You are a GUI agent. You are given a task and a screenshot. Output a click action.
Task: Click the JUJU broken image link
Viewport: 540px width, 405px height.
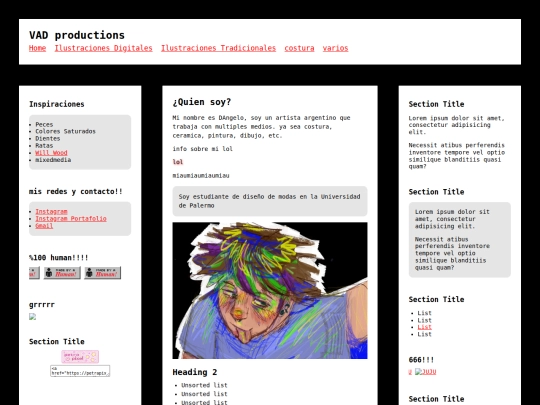pyautogui.click(x=426, y=372)
